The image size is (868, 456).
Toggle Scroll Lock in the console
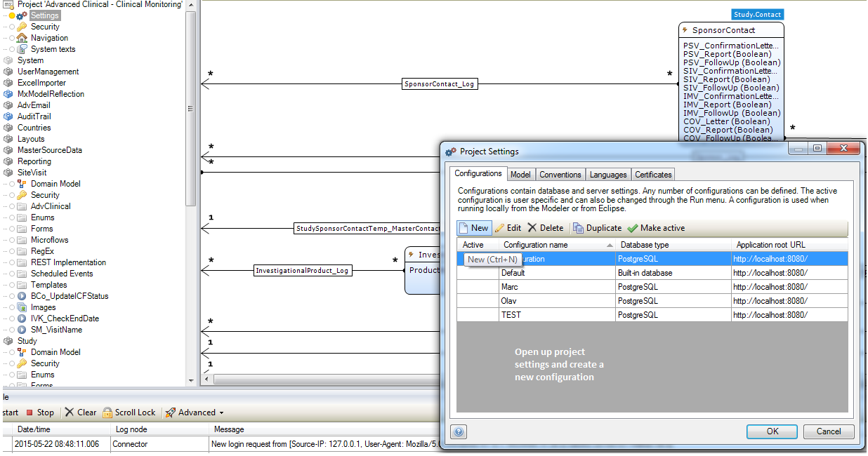(129, 413)
